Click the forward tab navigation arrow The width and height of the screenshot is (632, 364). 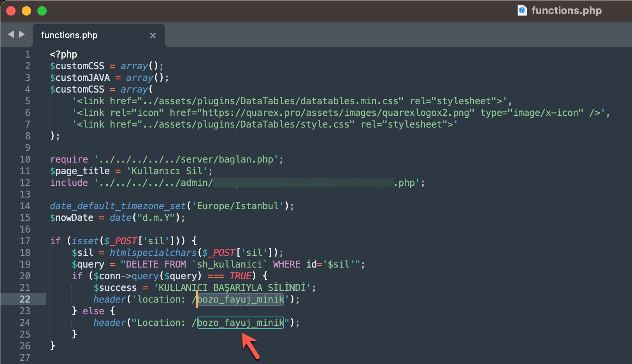click(x=22, y=34)
